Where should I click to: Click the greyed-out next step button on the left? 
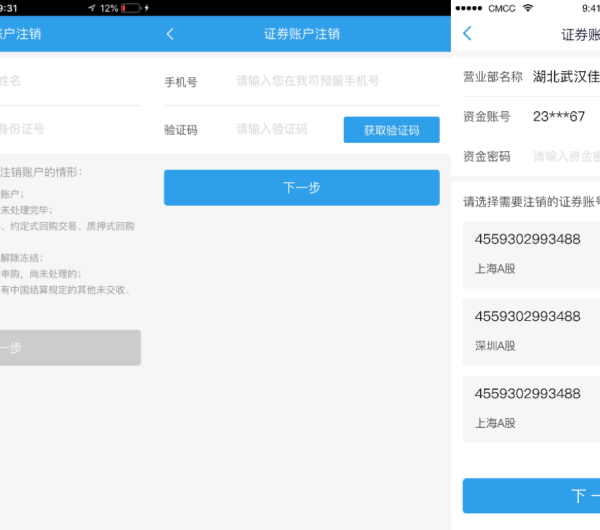point(70,347)
